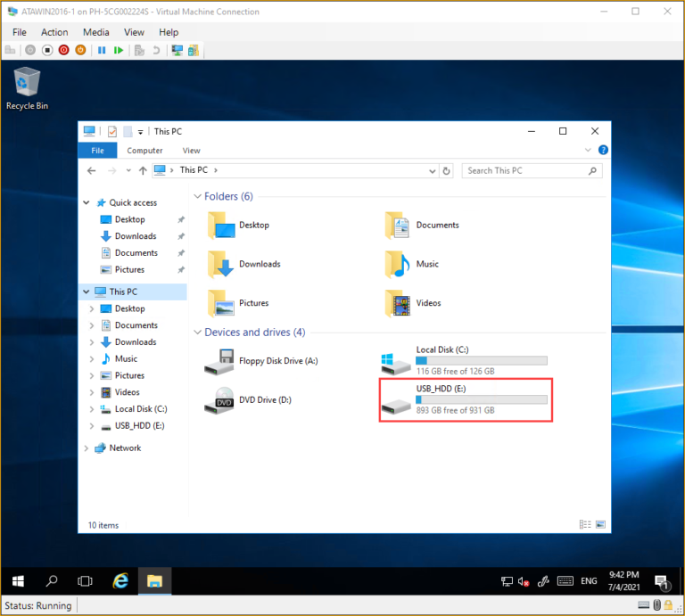Viewport: 685px width, 616px height.
Task: Click the Pause VM toolbar button
Action: [102, 51]
